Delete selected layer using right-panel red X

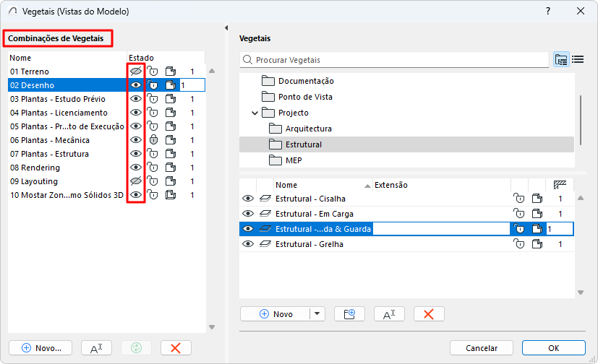[x=429, y=313]
